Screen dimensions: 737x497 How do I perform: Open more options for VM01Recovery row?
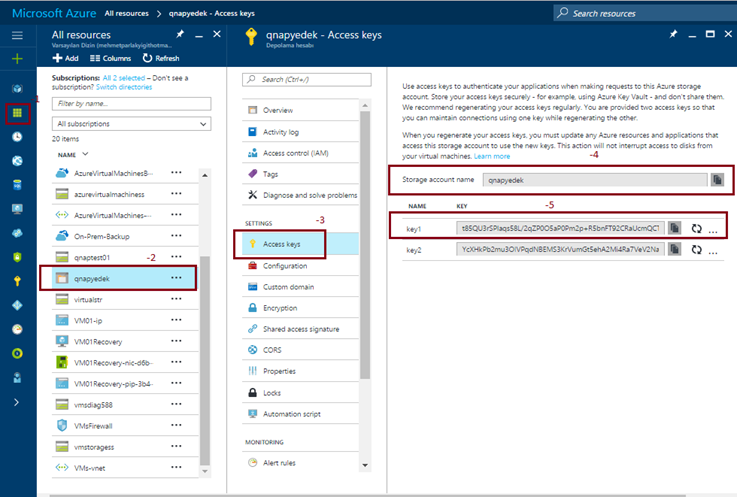(x=176, y=341)
